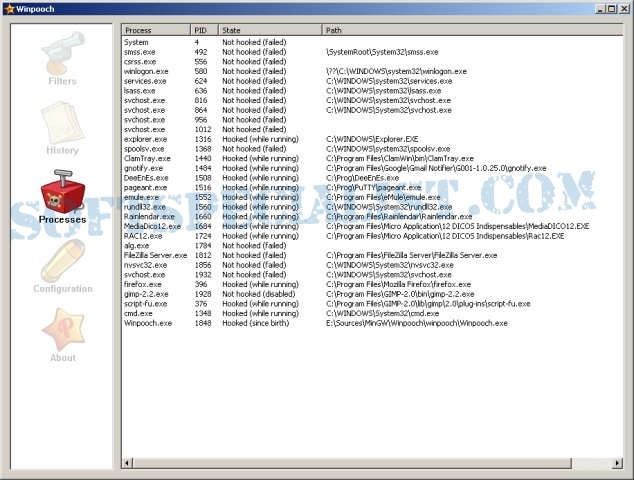This screenshot has height=480, width=634.
Task: Click the horizontal scrollbar left arrow
Action: tap(127, 463)
